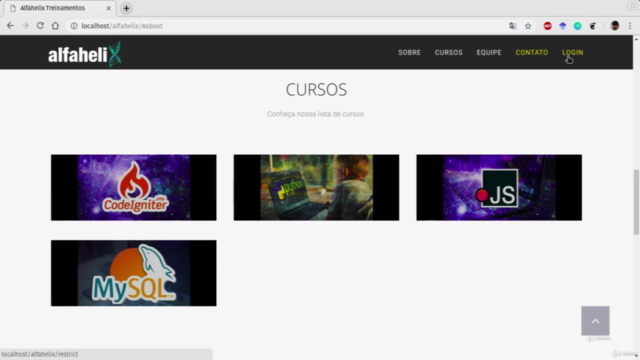640x360 pixels.
Task: Open the EQUIPE menu item
Action: point(489,53)
